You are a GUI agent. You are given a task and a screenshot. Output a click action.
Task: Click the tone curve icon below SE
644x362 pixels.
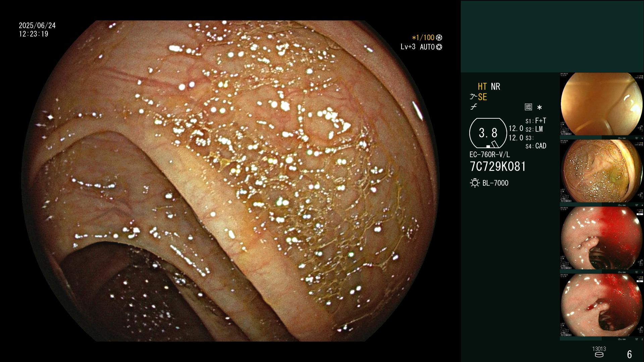coord(474,107)
